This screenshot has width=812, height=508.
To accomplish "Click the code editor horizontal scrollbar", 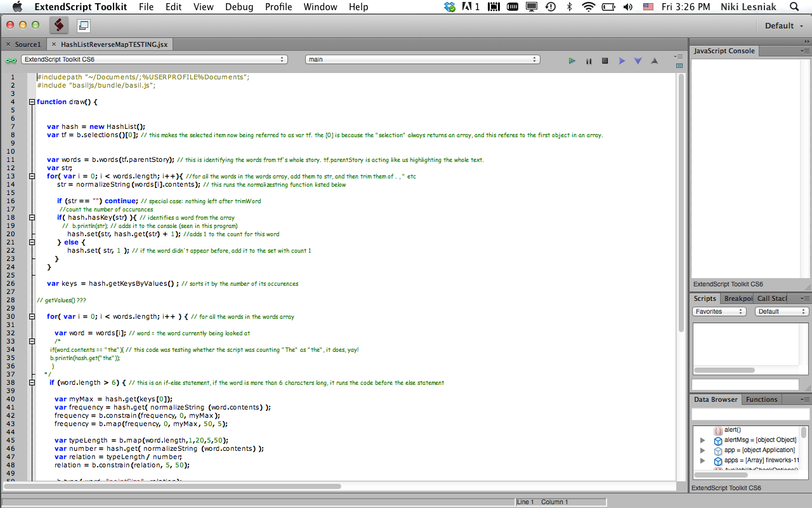I will [173, 486].
